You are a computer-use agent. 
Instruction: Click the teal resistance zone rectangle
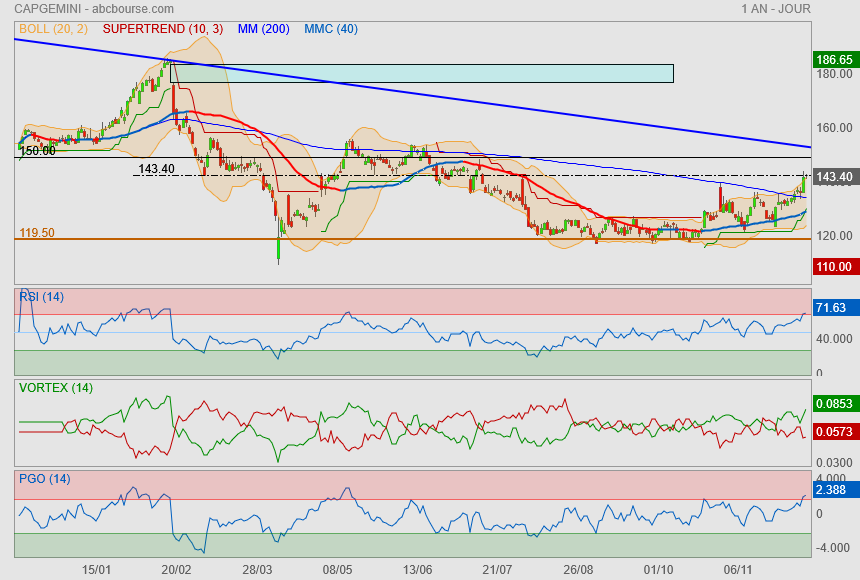(422, 73)
